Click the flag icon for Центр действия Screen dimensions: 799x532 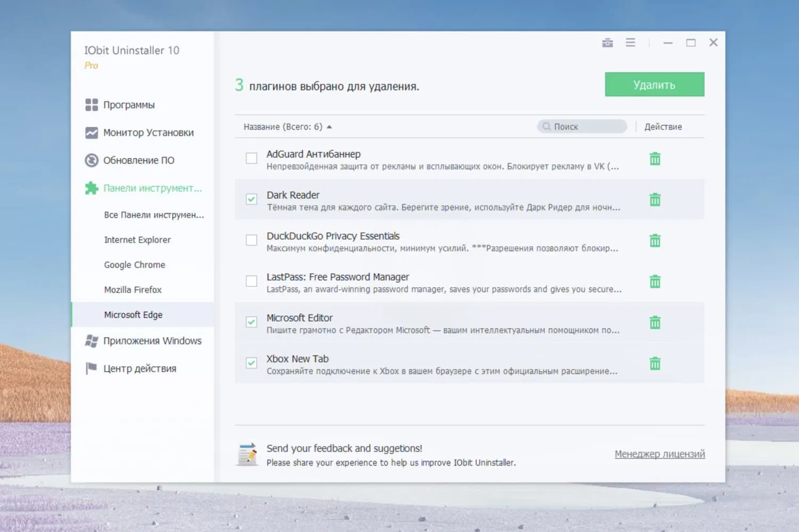(92, 368)
